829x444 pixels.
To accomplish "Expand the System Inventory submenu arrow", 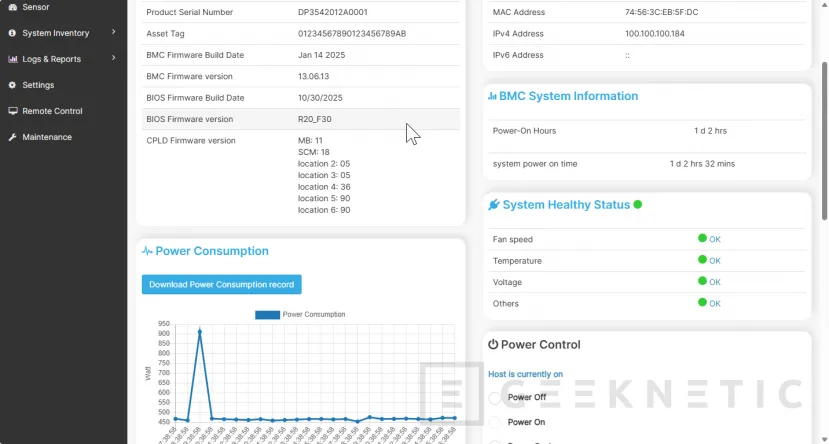I will pyautogui.click(x=114, y=33).
